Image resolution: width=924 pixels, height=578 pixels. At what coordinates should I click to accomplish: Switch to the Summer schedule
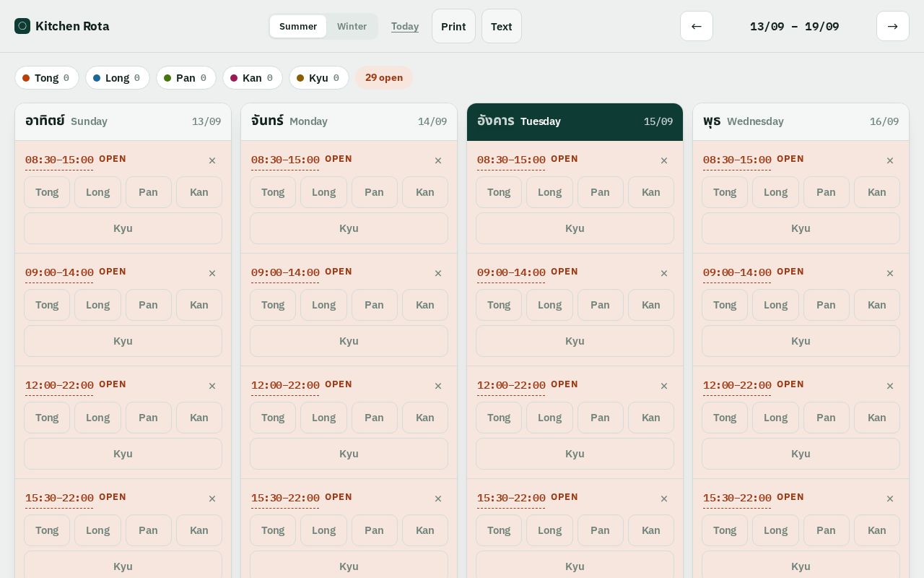[298, 26]
